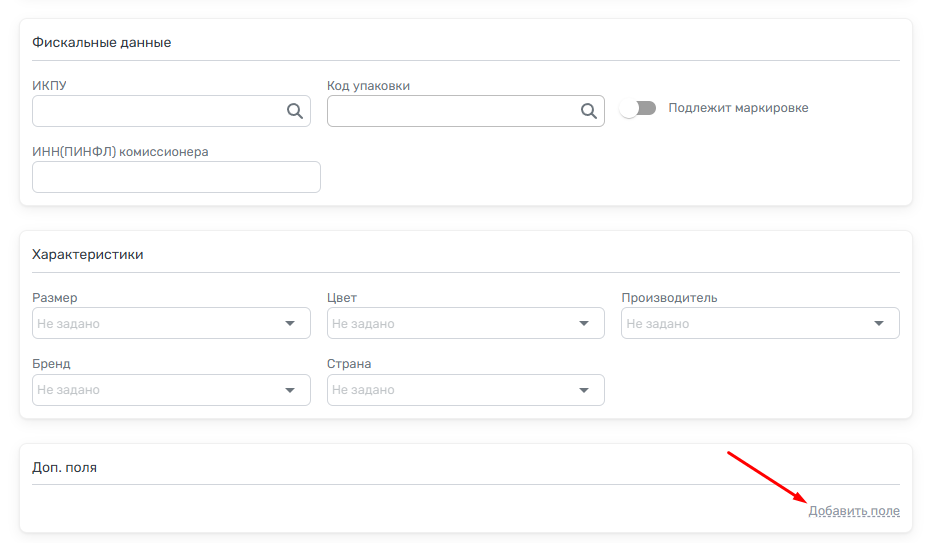Click the Код упаковки search magnifier icon
925x543 pixels.
[x=588, y=111]
